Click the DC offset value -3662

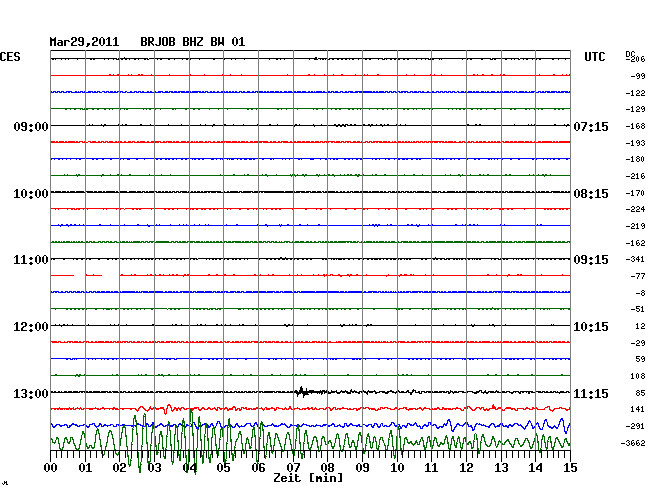coord(633,443)
